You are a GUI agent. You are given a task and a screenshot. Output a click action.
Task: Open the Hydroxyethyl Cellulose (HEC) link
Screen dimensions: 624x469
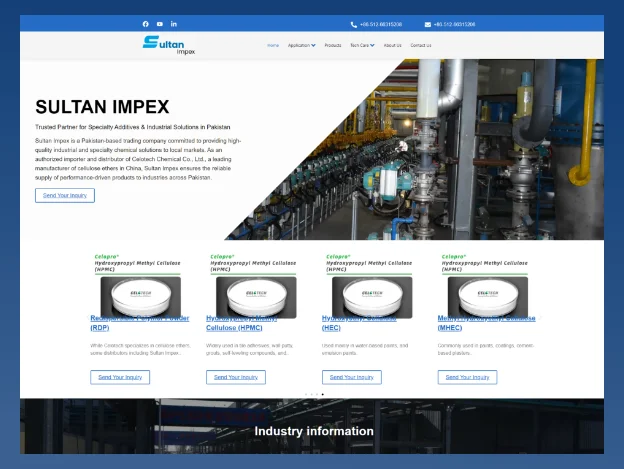pos(331,327)
